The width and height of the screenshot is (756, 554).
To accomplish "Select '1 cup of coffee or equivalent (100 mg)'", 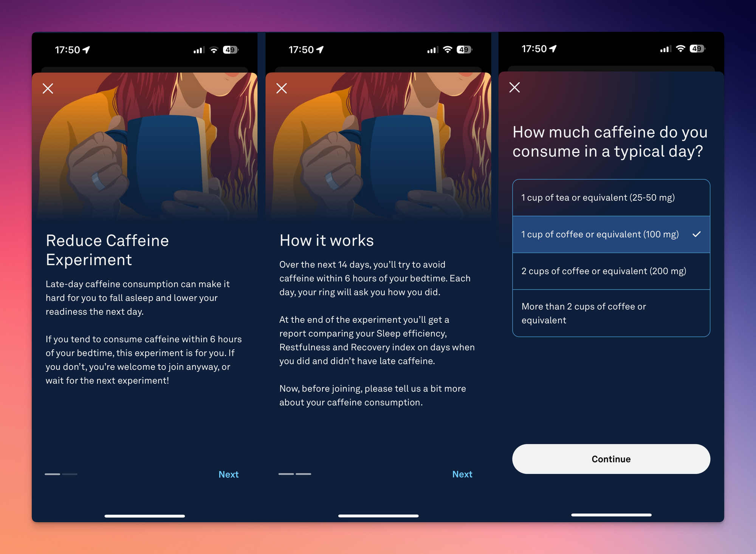I will [610, 234].
